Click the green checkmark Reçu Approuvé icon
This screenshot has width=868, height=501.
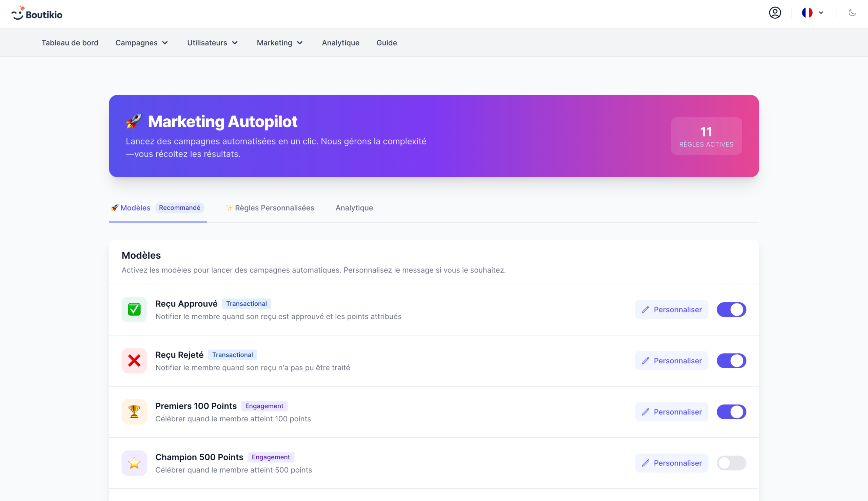134,309
